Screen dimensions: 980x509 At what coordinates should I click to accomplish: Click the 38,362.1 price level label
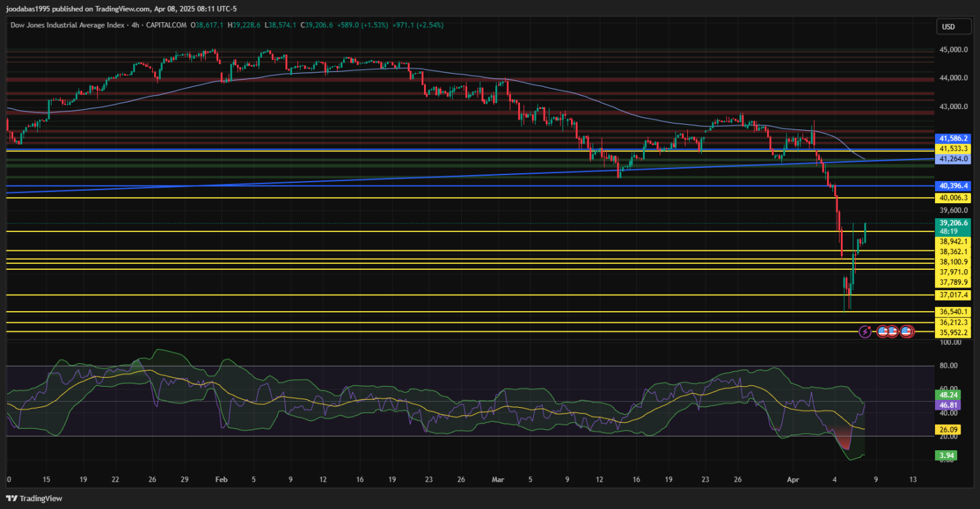click(953, 252)
